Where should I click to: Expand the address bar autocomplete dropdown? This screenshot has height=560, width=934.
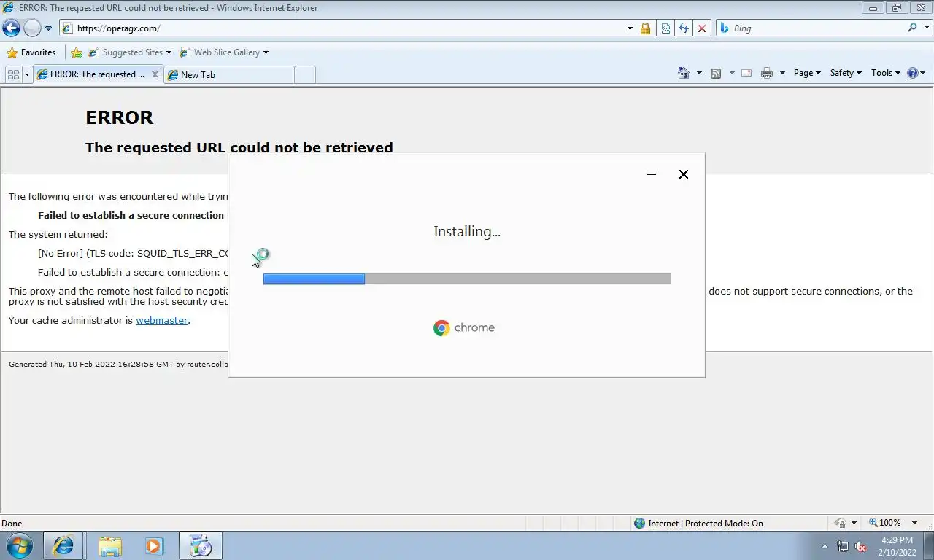point(630,28)
